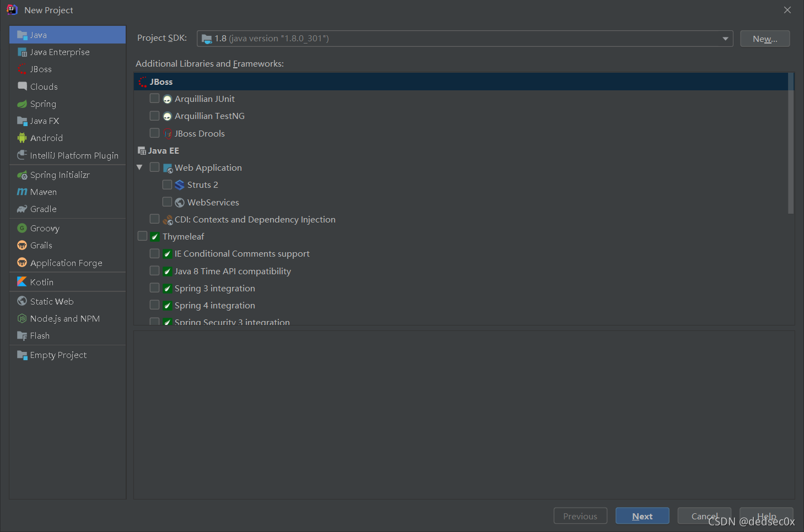Click the Next button

pos(643,516)
